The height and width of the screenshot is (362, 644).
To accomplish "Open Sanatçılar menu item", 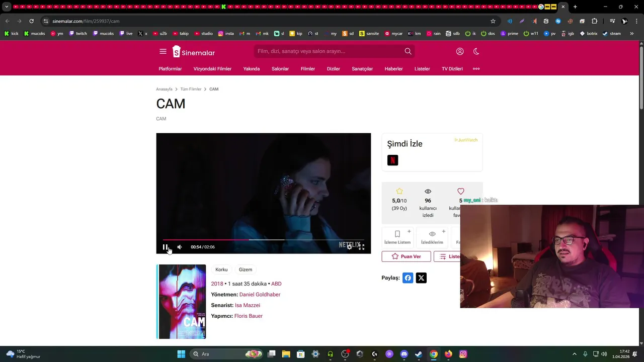I will (362, 69).
